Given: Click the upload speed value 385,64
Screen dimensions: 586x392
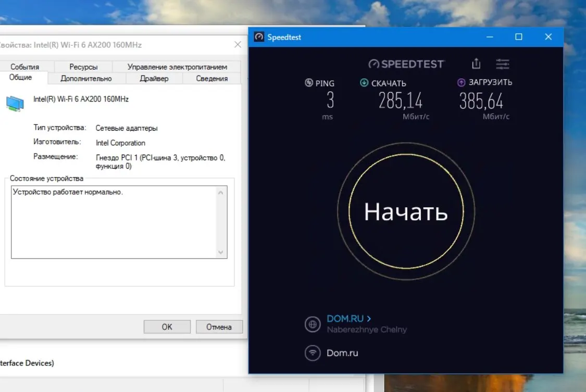Looking at the screenshot, I should [x=481, y=101].
